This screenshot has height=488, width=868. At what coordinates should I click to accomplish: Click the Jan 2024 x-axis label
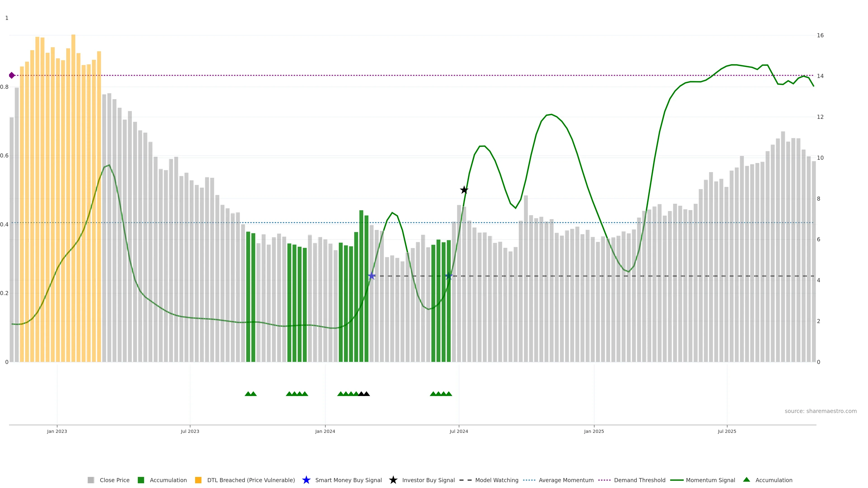click(325, 432)
